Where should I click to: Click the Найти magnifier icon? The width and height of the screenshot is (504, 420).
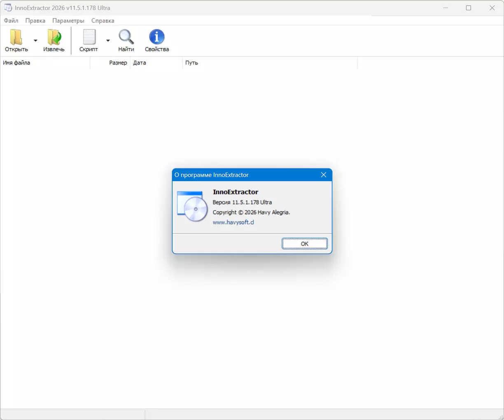coord(126,37)
